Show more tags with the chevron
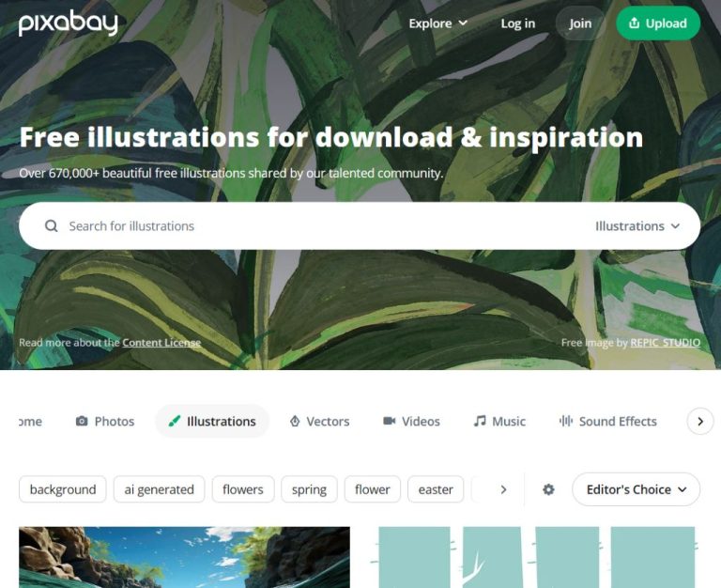721x588 pixels. pos(503,489)
